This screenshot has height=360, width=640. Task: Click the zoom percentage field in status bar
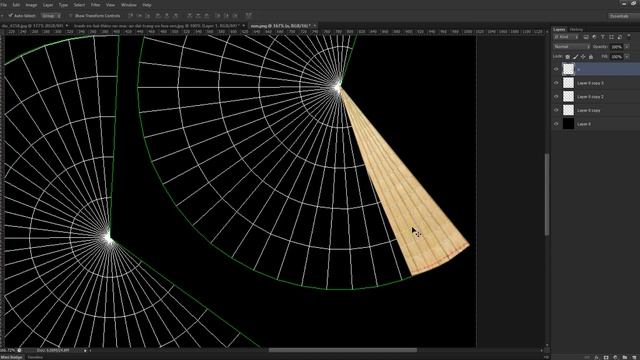[8, 350]
